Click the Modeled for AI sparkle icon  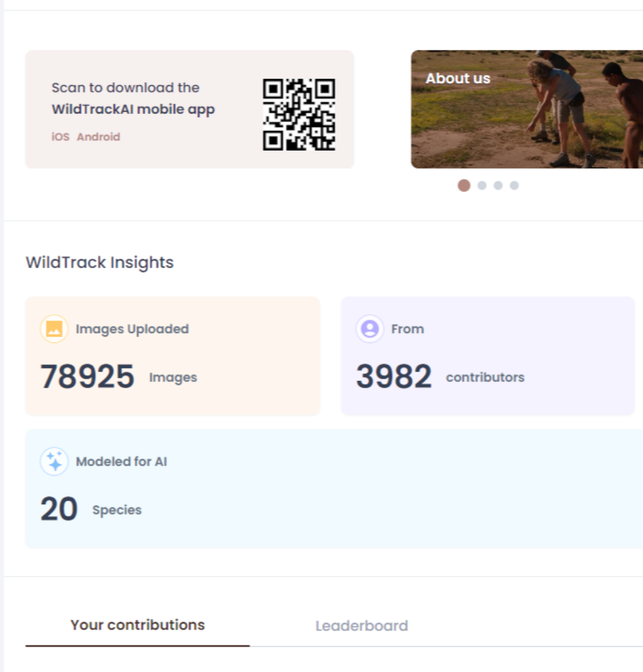coord(54,462)
